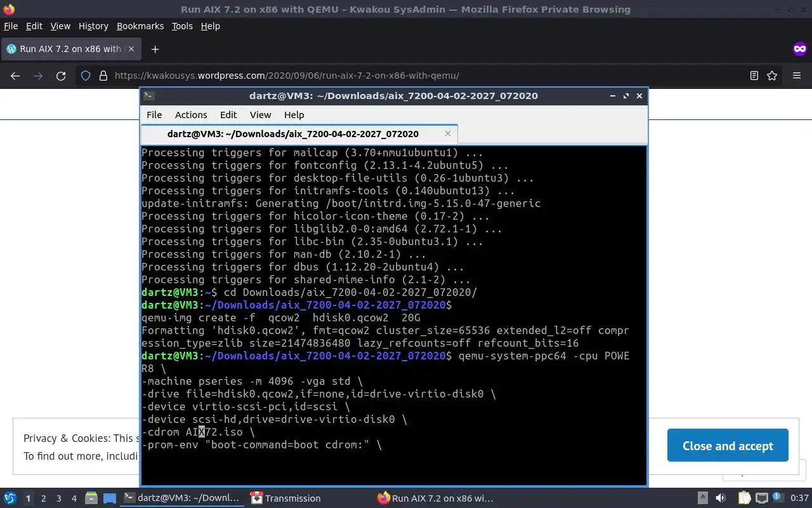
Task: Open Firefox Tools menu
Action: click(182, 26)
